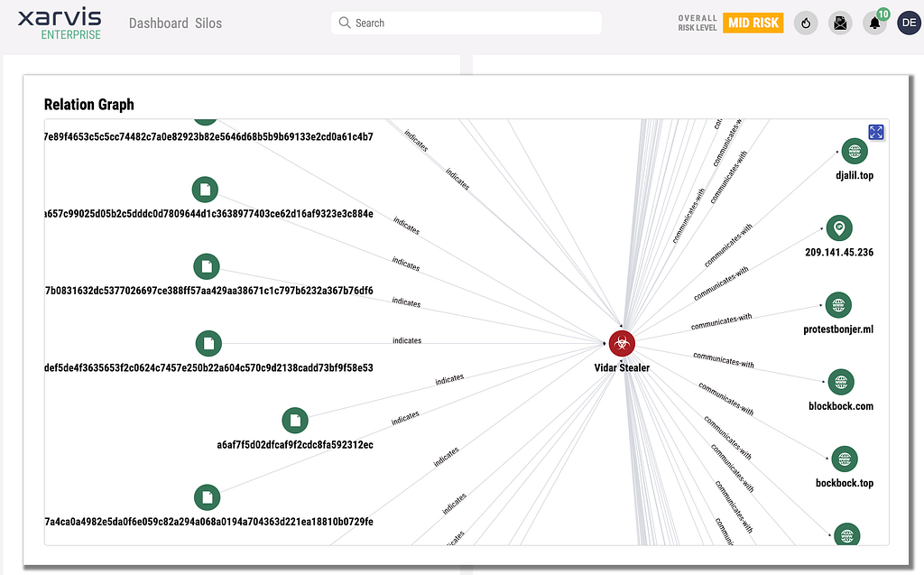Image resolution: width=924 pixels, height=575 pixels.
Task: Click the Vidar Stealer malware node icon
Action: point(622,343)
